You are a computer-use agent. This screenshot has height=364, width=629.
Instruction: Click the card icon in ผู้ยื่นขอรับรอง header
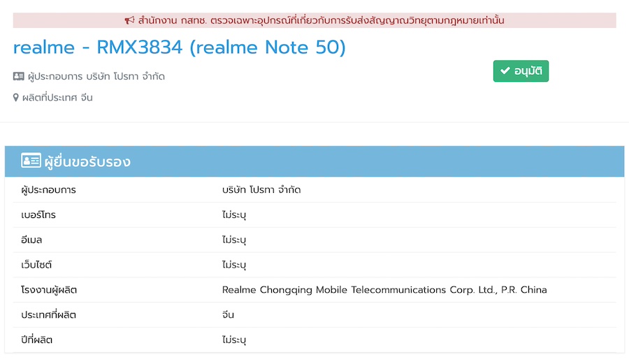click(31, 161)
